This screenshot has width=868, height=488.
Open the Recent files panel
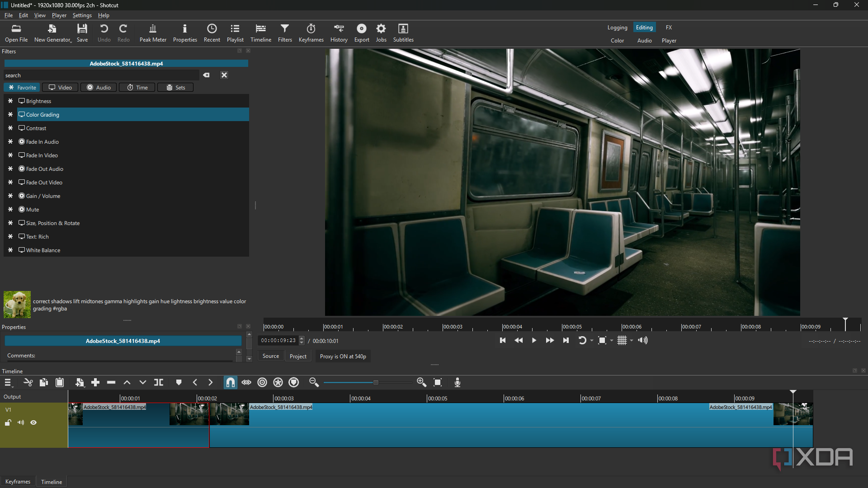pyautogui.click(x=212, y=33)
